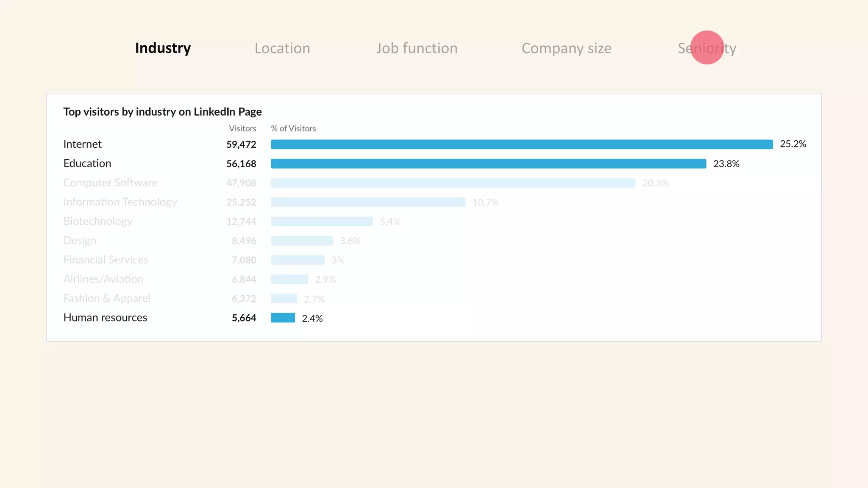868x488 pixels.
Task: Click the Internet industry bar
Action: pos(521,144)
